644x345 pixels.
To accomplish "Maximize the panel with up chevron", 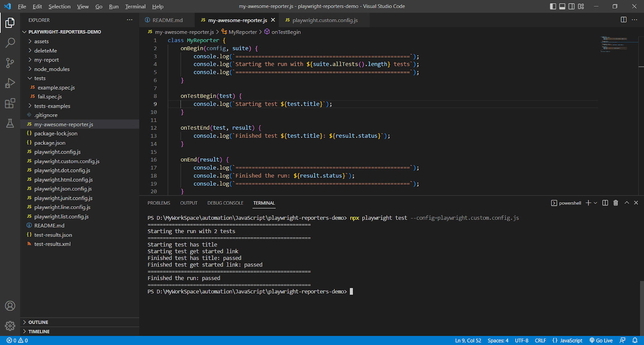I will (627, 203).
